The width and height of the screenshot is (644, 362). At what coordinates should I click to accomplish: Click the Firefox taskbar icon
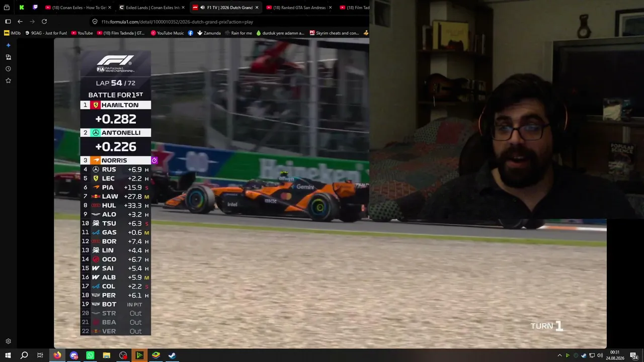[57, 355]
